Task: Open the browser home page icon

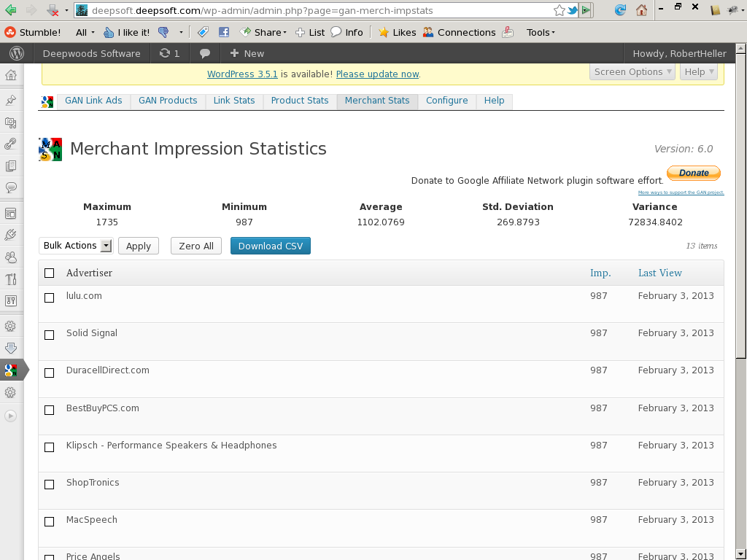Action: pos(642,10)
